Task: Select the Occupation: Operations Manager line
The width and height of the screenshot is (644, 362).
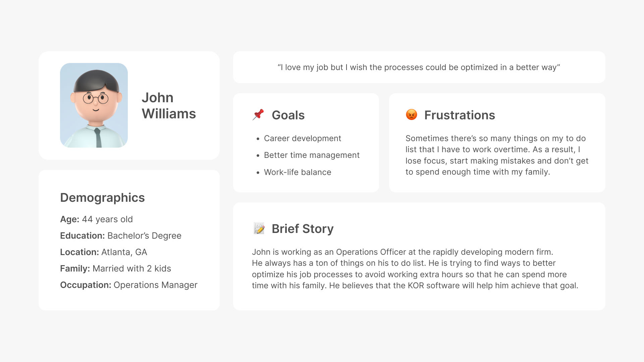Action: (129, 285)
